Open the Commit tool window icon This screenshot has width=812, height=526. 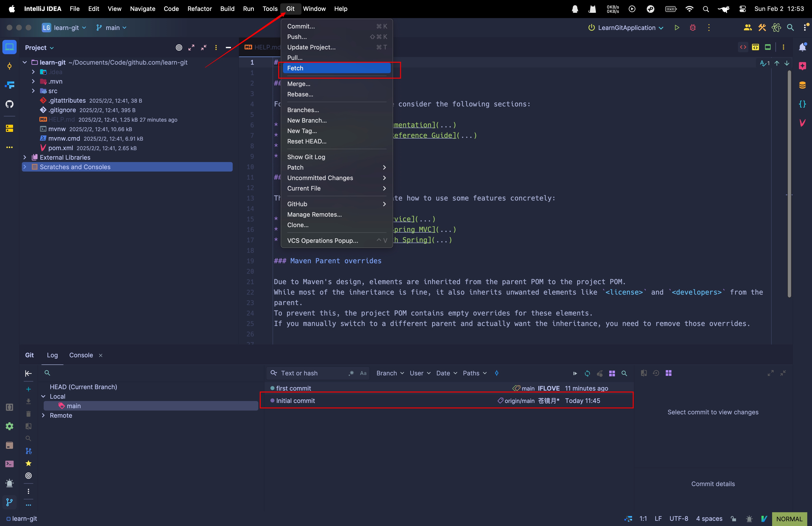(9, 66)
